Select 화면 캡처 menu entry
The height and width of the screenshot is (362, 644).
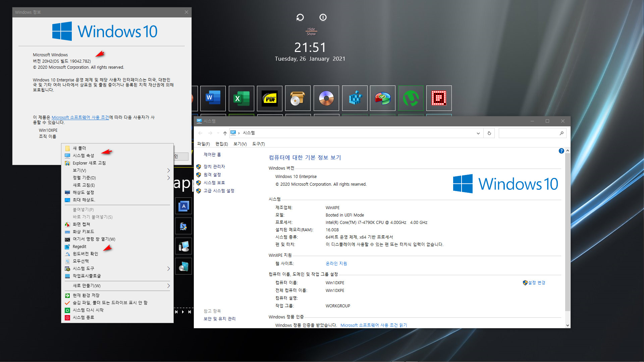(x=117, y=224)
